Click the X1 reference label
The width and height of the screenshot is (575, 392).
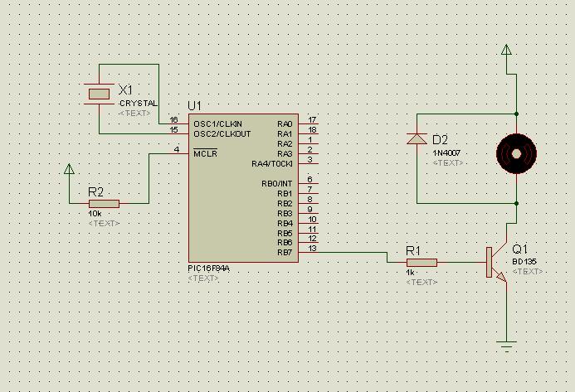pyautogui.click(x=126, y=90)
